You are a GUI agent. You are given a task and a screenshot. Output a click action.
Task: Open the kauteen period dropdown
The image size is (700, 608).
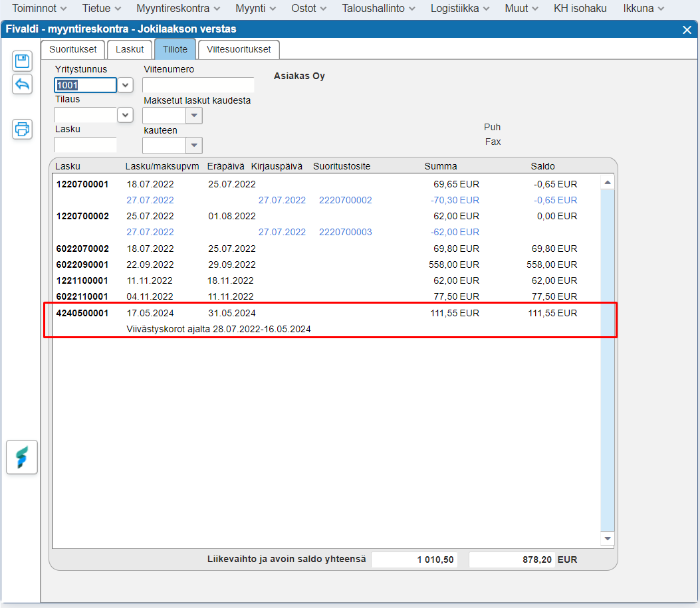click(193, 146)
